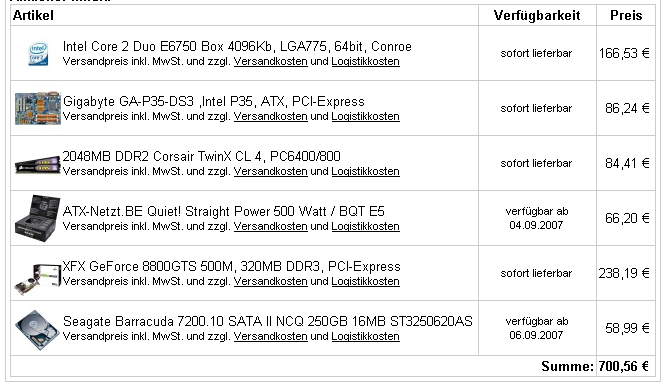Screen dimensions: 665x387
Task: Open Logistikkosten link under ATX-Netzt.BE Quiet!
Action: (x=365, y=227)
